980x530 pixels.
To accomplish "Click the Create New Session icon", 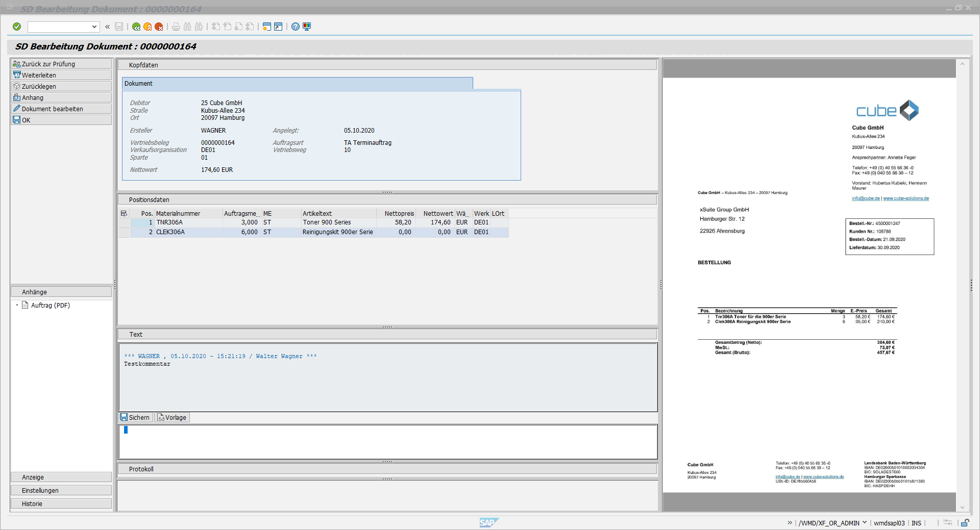I will 266,27.
